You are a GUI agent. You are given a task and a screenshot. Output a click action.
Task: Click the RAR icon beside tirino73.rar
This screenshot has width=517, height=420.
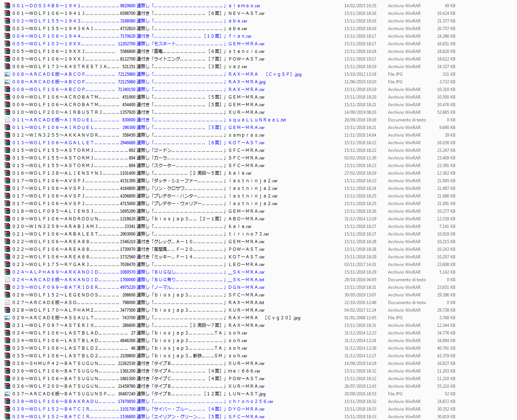click(7, 234)
